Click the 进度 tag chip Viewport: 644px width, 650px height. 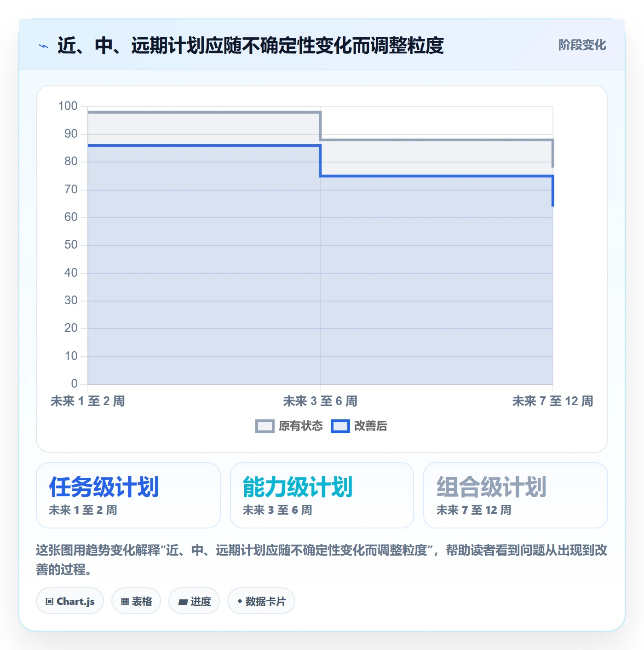194,601
